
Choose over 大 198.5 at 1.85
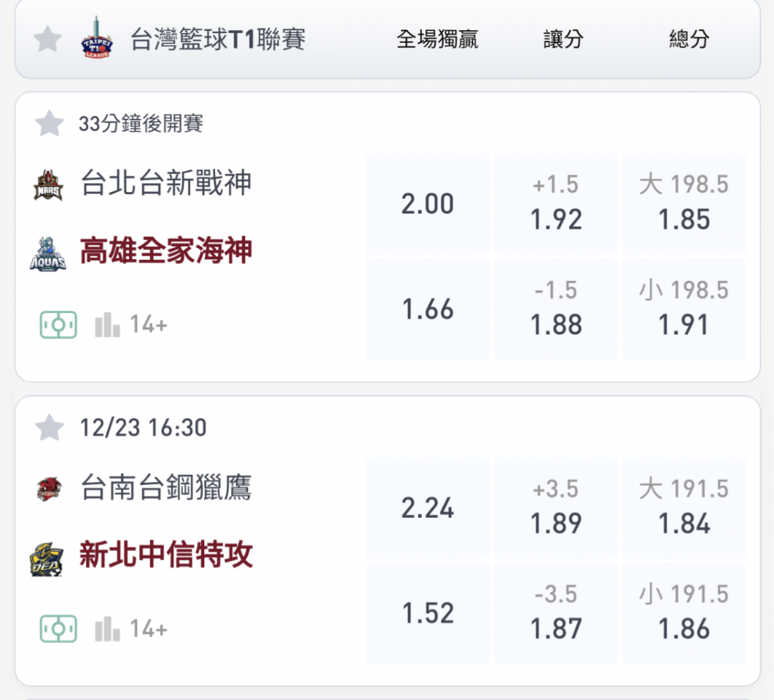(x=684, y=204)
